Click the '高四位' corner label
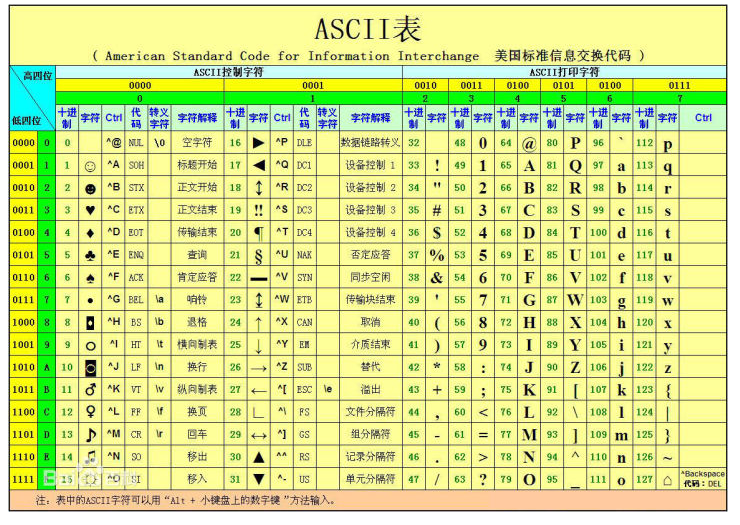Viewport: 740px width, 525px height. click(x=38, y=76)
